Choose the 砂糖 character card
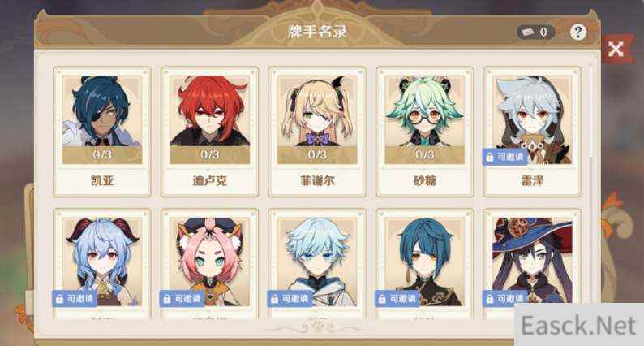644x346 pixels. pyautogui.click(x=425, y=132)
